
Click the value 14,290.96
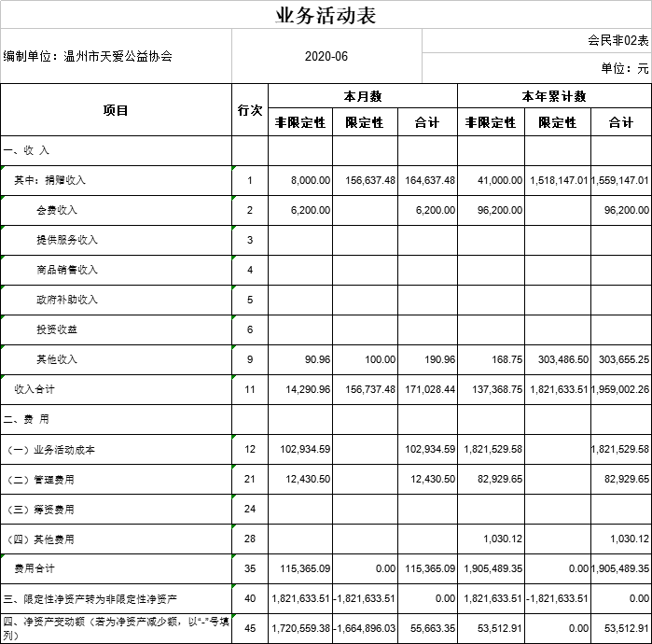tap(308, 389)
